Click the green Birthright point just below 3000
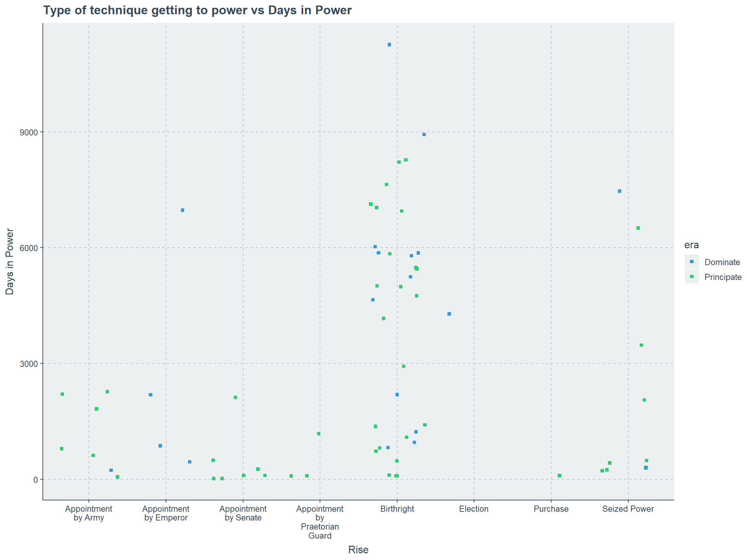The height and width of the screenshot is (560, 747). [404, 366]
